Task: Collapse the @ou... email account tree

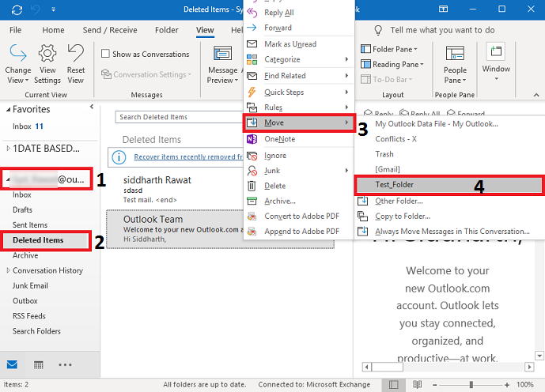Action: coord(8,180)
